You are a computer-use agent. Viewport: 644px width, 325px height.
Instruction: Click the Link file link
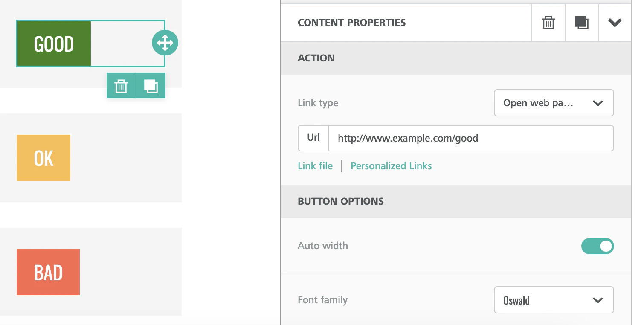315,166
